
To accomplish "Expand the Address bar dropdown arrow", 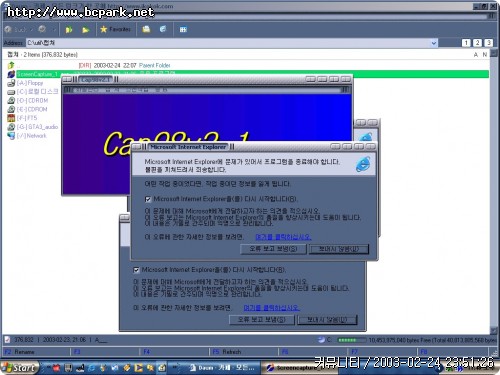I will click(x=434, y=43).
